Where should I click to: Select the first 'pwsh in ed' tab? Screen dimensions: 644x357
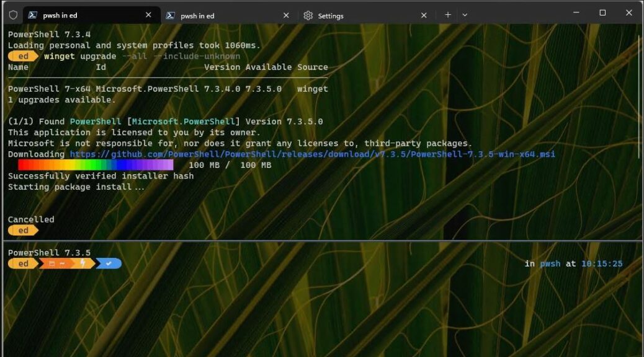point(81,15)
